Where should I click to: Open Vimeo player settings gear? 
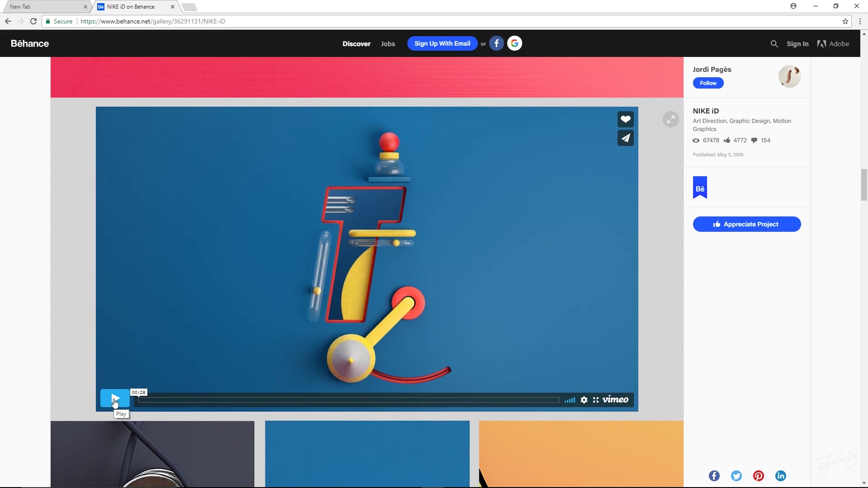click(584, 400)
